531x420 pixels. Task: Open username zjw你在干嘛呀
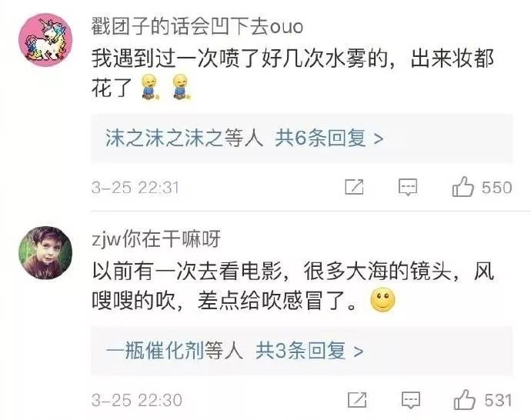[x=156, y=238]
